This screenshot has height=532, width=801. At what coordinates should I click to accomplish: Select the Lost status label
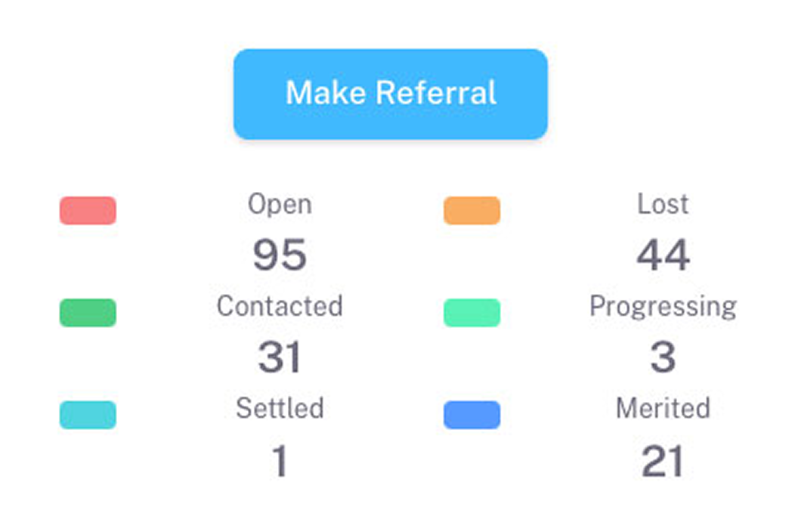pos(663,204)
